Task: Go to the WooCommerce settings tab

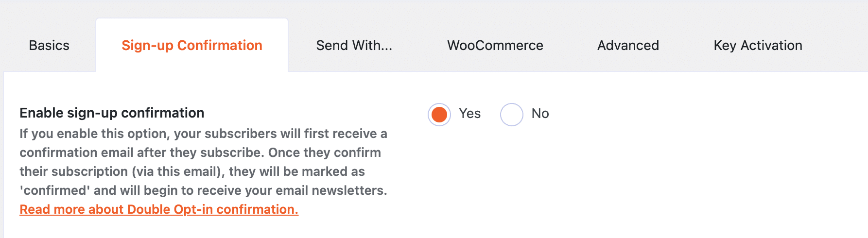Action: (495, 46)
